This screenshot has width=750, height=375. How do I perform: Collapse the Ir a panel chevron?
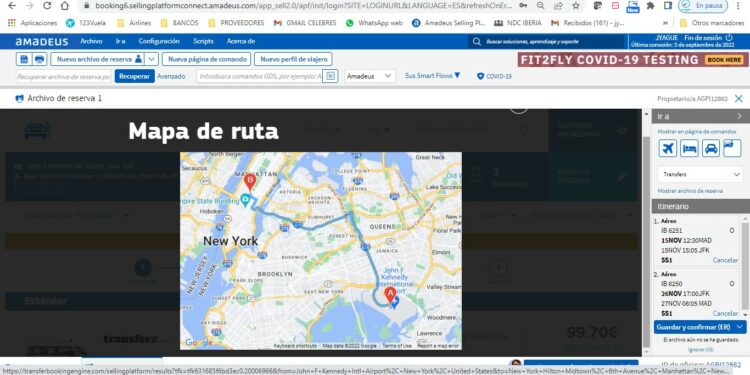point(739,116)
